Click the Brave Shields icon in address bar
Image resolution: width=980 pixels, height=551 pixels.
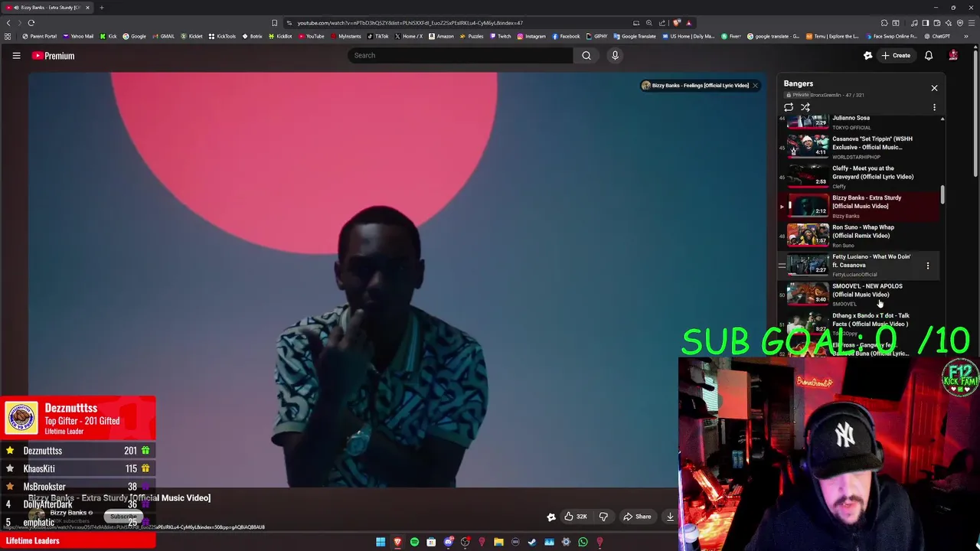pos(677,23)
